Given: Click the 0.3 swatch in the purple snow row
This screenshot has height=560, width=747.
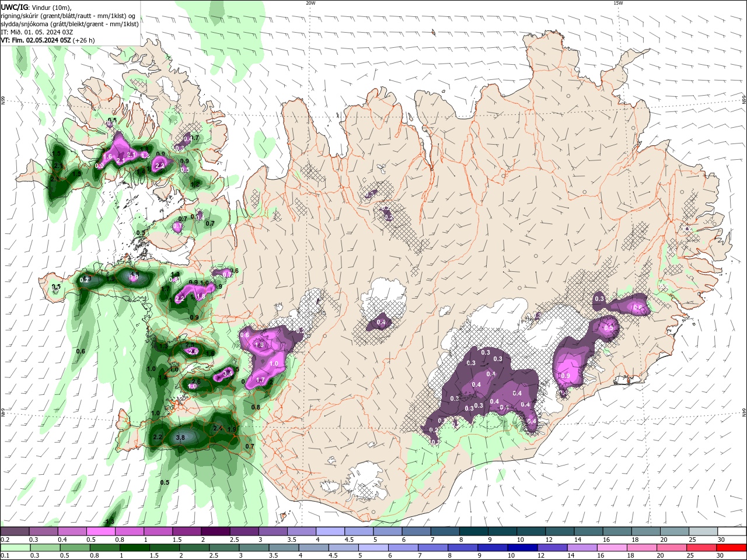Looking at the screenshot, I should [x=43, y=531].
